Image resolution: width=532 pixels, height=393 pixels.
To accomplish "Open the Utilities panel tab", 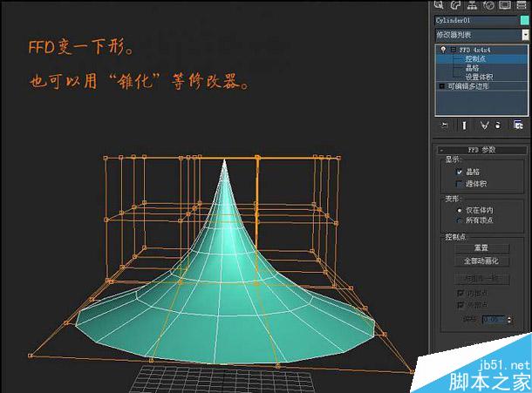I will point(522,4).
